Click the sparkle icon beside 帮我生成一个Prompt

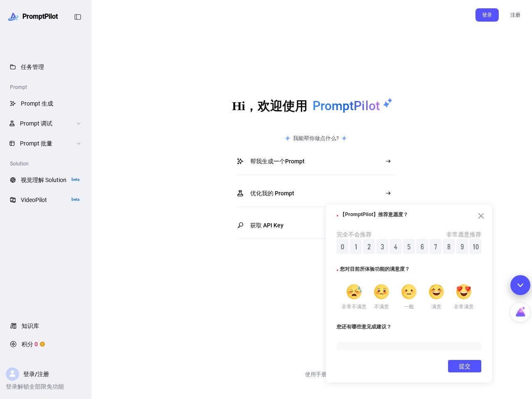pos(240,161)
